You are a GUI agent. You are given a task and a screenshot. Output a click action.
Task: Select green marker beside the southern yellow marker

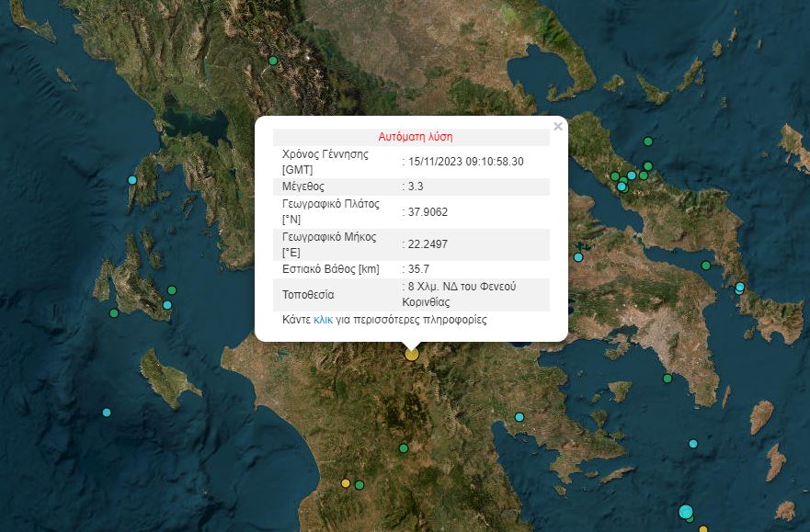tap(359, 484)
